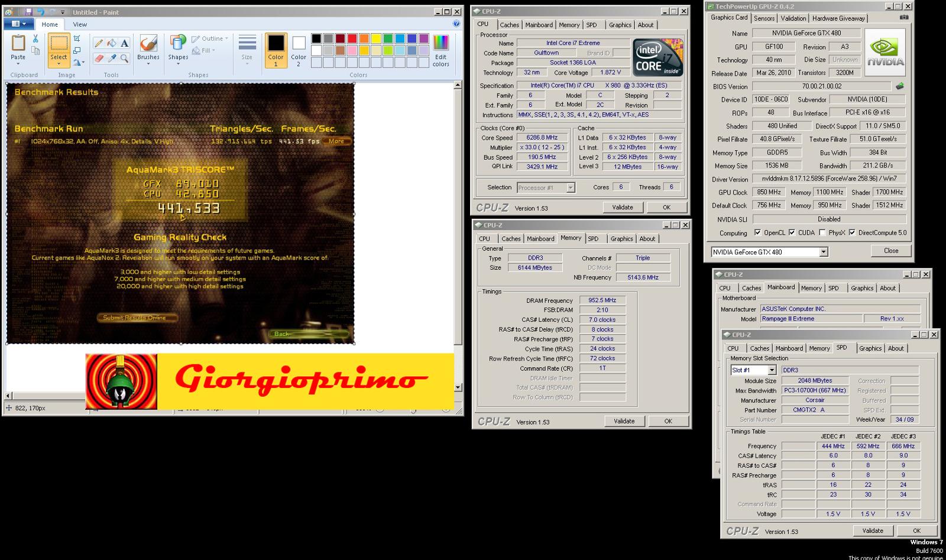The image size is (946, 560).
Task: Open the Processor #1 selection dropdown
Action: [571, 187]
